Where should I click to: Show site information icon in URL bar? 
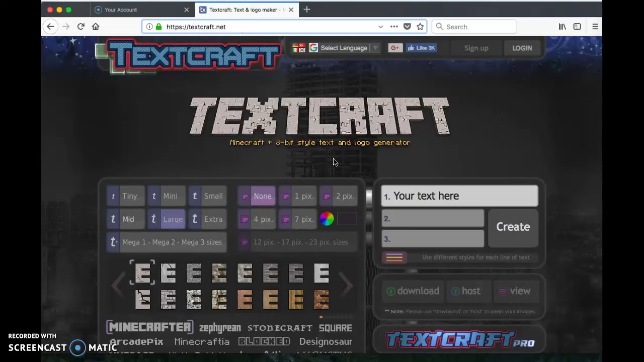tap(149, 27)
